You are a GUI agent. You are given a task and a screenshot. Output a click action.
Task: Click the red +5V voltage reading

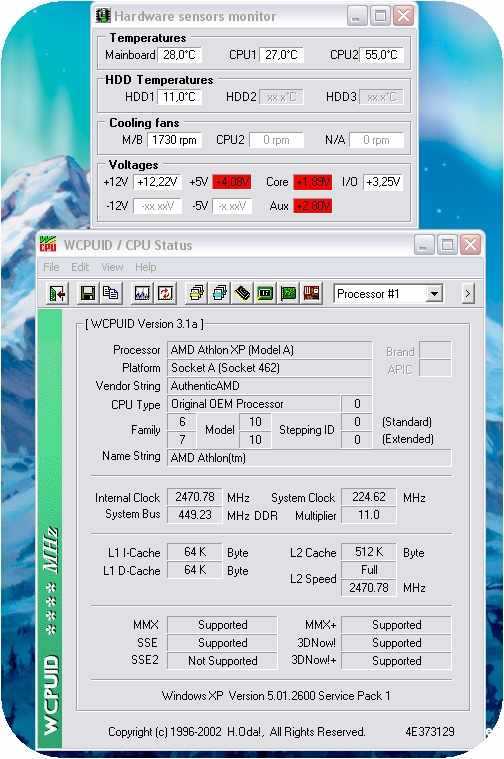[232, 182]
